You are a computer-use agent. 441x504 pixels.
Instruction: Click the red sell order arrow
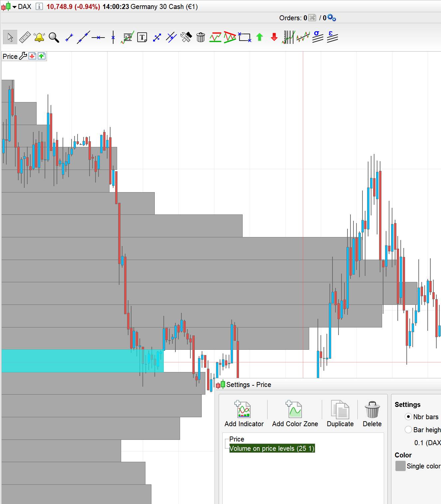(273, 38)
